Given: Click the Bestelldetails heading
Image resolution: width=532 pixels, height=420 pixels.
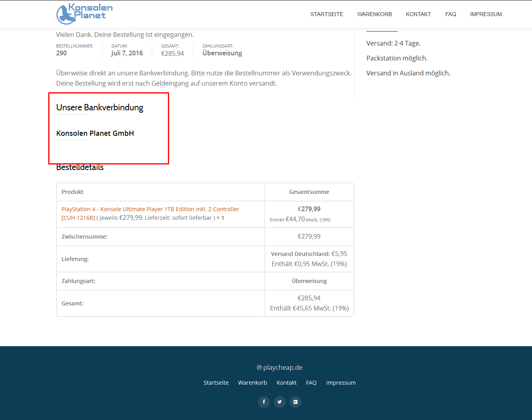Looking at the screenshot, I should [80, 167].
